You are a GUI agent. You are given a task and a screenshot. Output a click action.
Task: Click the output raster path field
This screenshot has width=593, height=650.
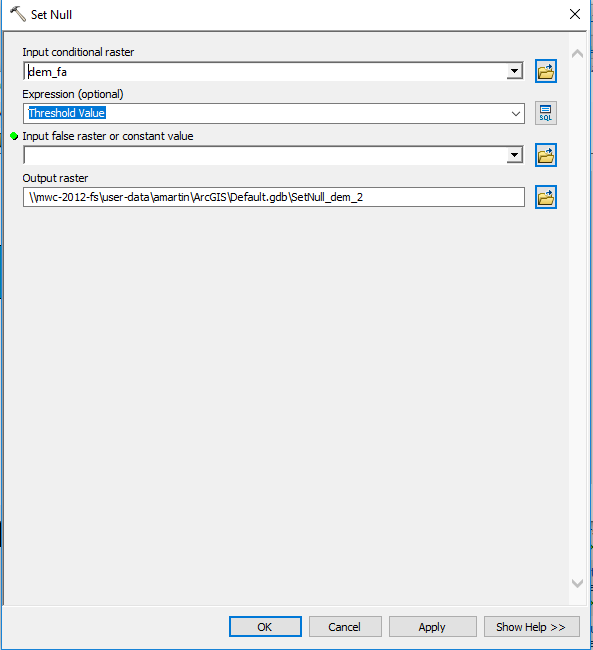[274, 197]
